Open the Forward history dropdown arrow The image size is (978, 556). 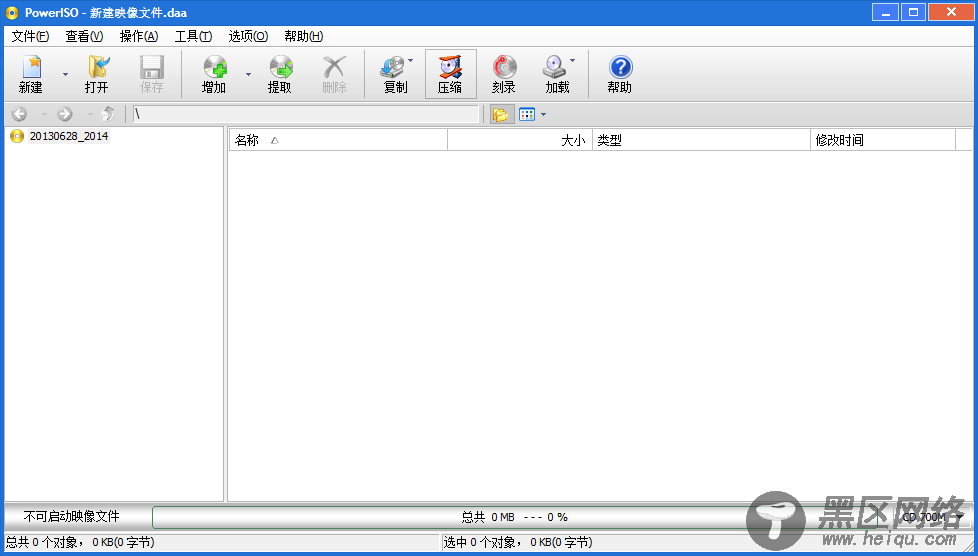tap(90, 114)
